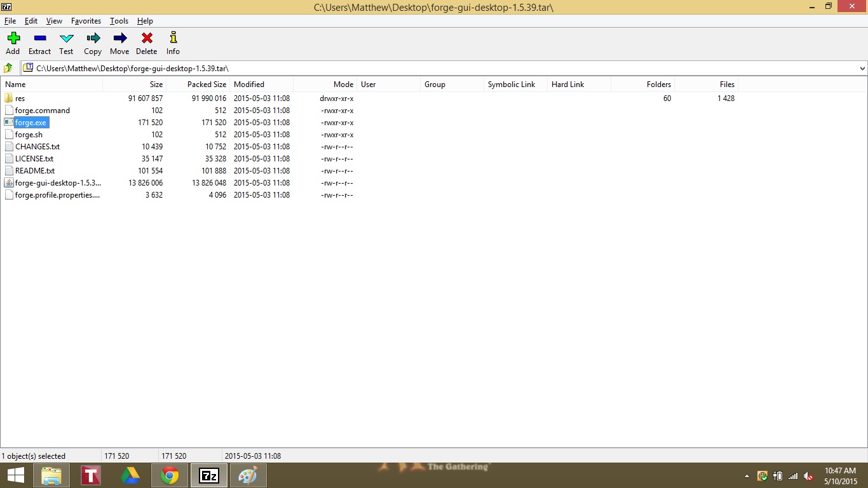Open the File menu

[10, 21]
